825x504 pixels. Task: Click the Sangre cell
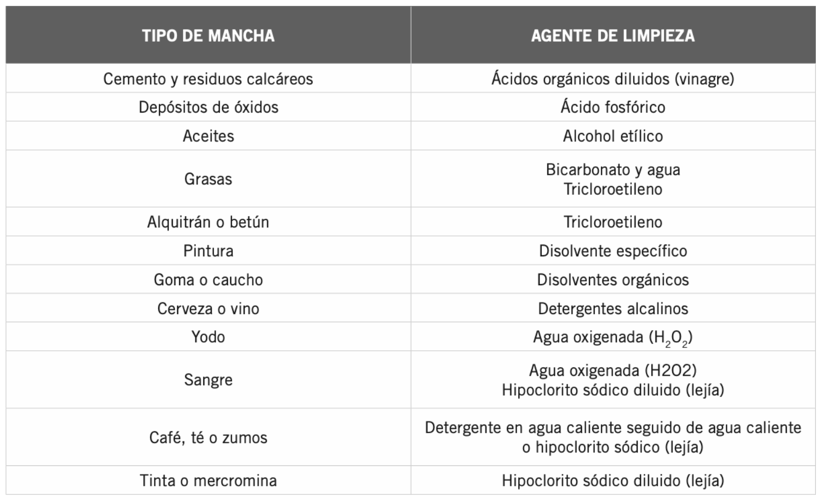208,380
